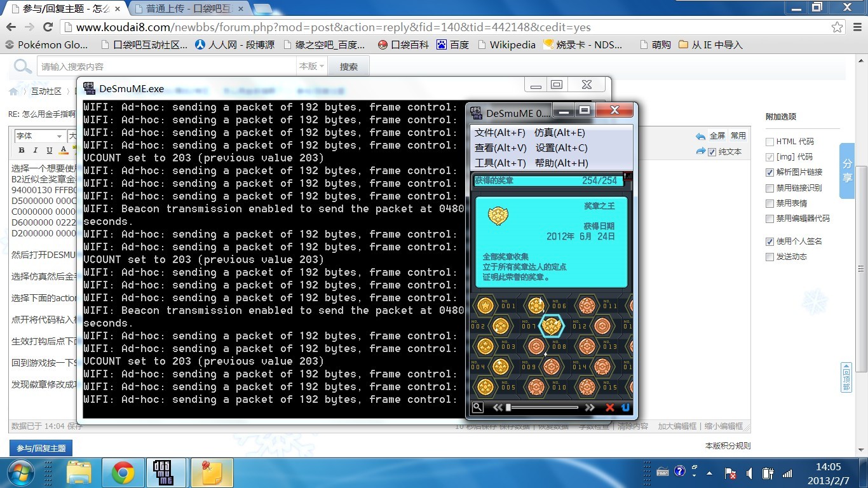Viewport: 868px width, 488px height.
Task: Click 本版积分规则 link
Action: (728, 445)
